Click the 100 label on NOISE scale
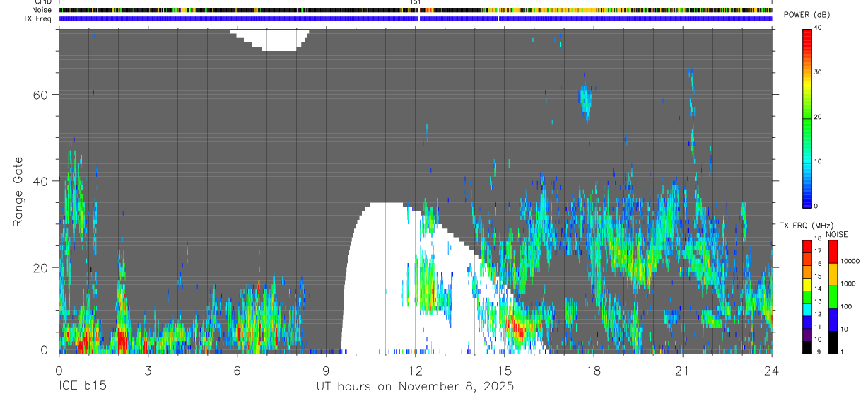This screenshot has height=401, width=868. pos(847,306)
